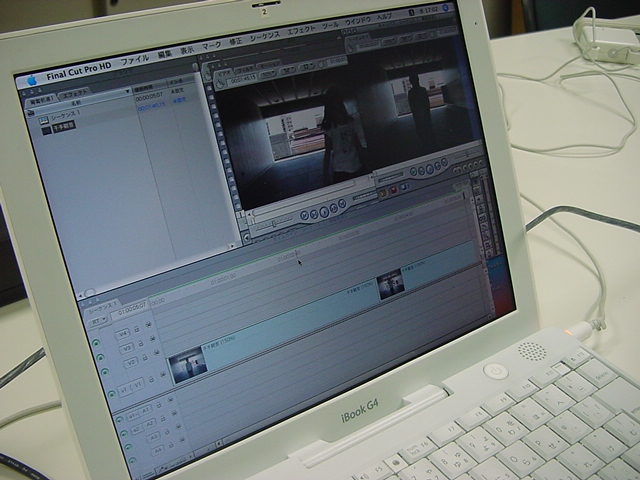
Task: Click the Viewer shuttle control slider
Action: [272, 223]
